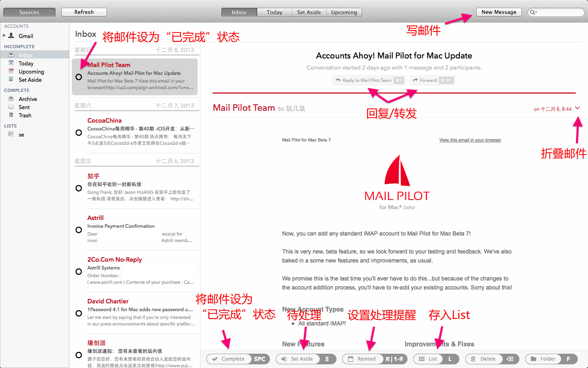Click the 'Mail Pilot Team' sender name header
This screenshot has width=588, height=368.
click(244, 108)
